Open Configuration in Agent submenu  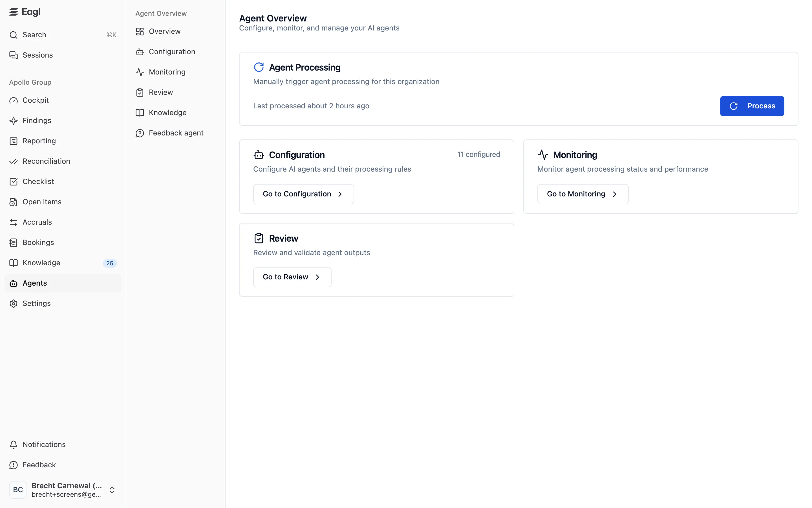pyautogui.click(x=175, y=52)
